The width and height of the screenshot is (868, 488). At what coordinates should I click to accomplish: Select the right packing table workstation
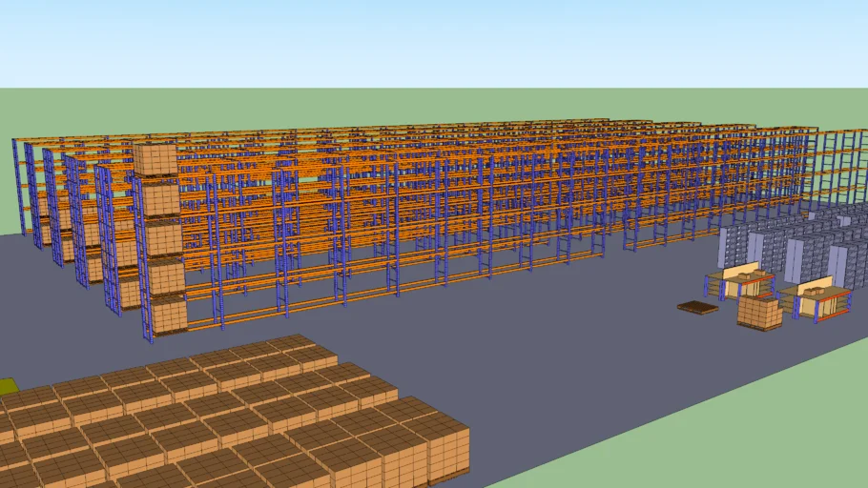[x=814, y=299]
